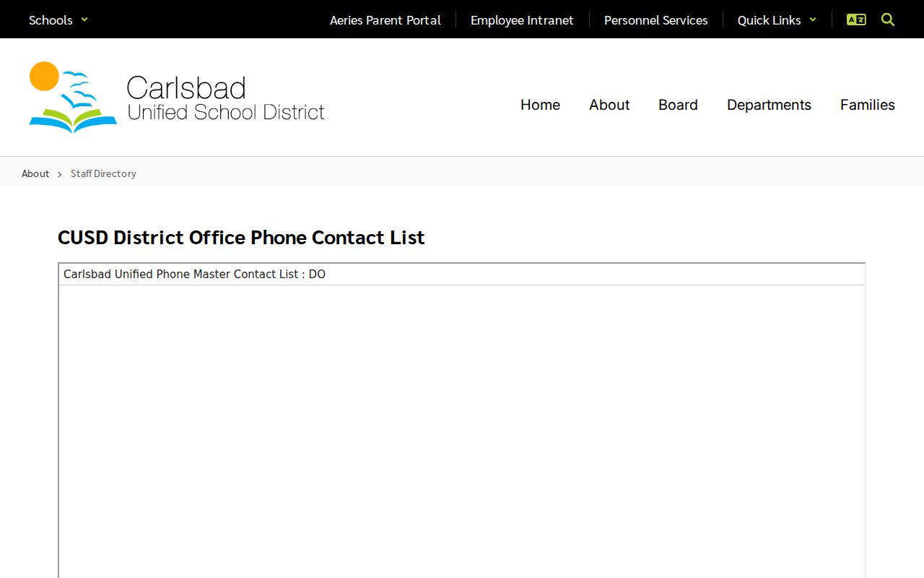Open the Families menu item

tap(868, 105)
